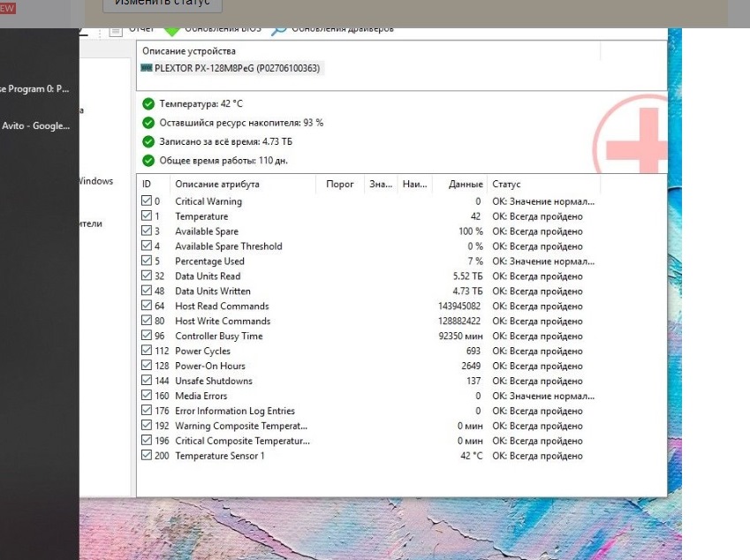The height and width of the screenshot is (560, 750).
Task: Click the 143945082 Host Read Commands value
Action: click(459, 306)
